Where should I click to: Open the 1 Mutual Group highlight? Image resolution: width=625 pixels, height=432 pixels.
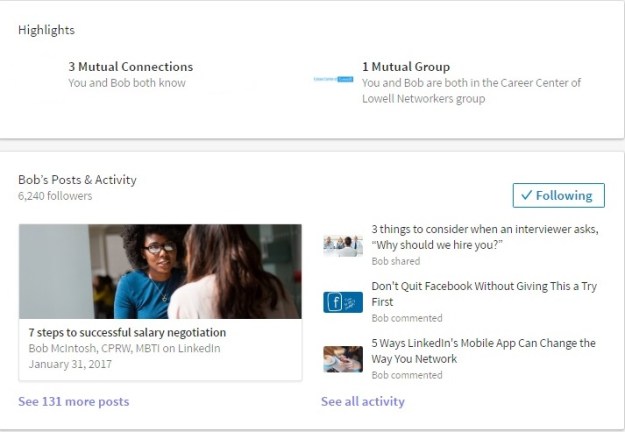tap(406, 67)
